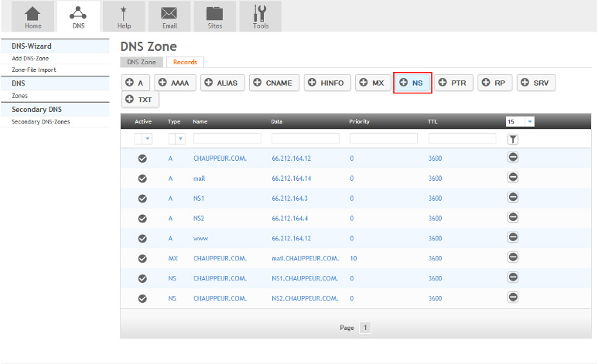
Task: Add a new TXT record
Action: tap(140, 100)
